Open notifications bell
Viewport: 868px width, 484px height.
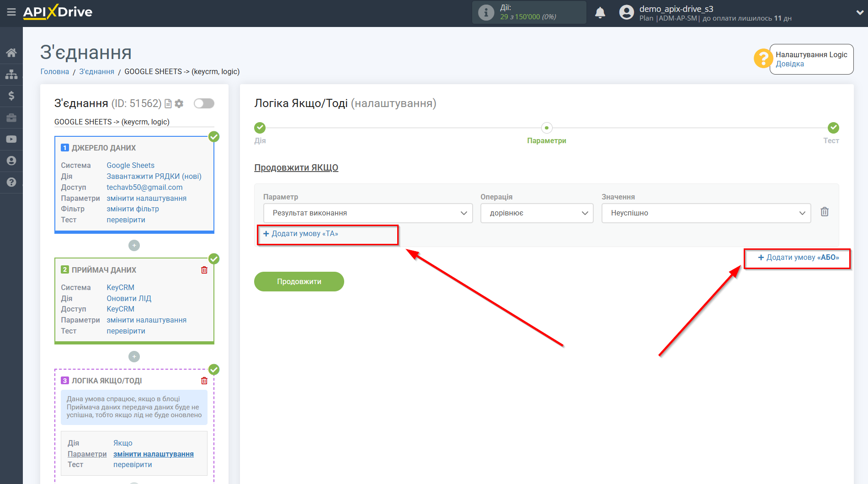(x=600, y=13)
